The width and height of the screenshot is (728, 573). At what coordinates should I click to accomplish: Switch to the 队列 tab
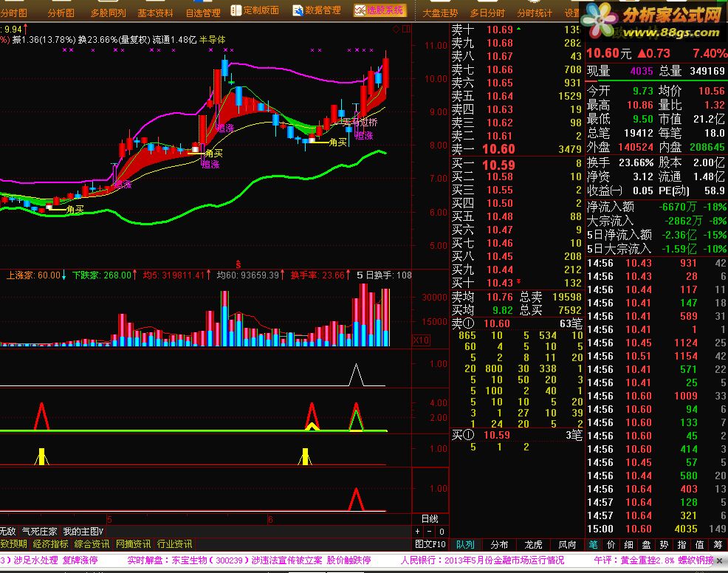click(x=465, y=545)
